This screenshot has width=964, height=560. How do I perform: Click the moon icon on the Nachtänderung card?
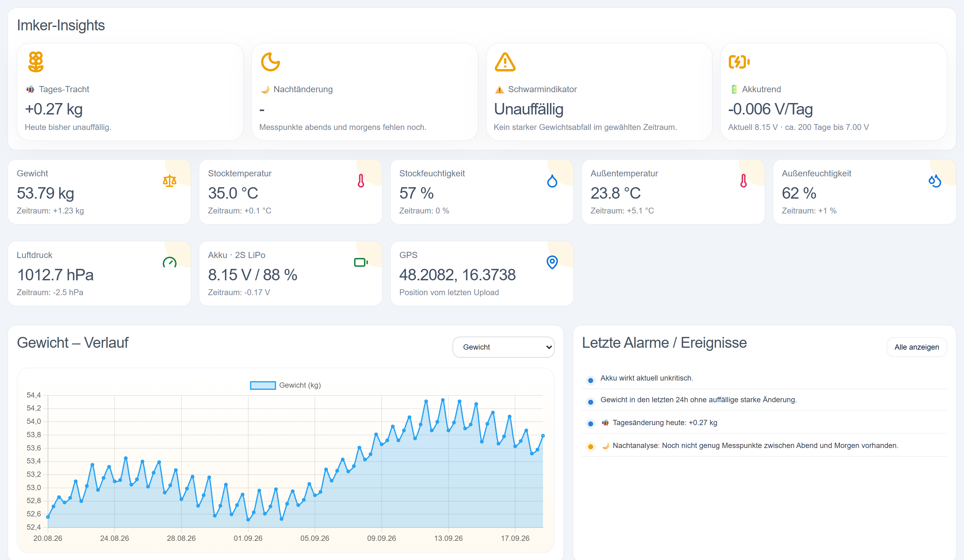point(270,62)
